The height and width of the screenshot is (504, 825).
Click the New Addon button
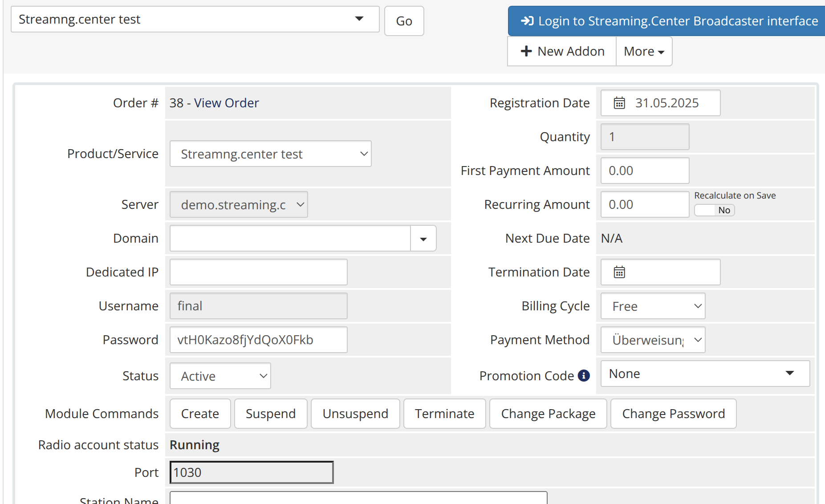click(x=562, y=52)
